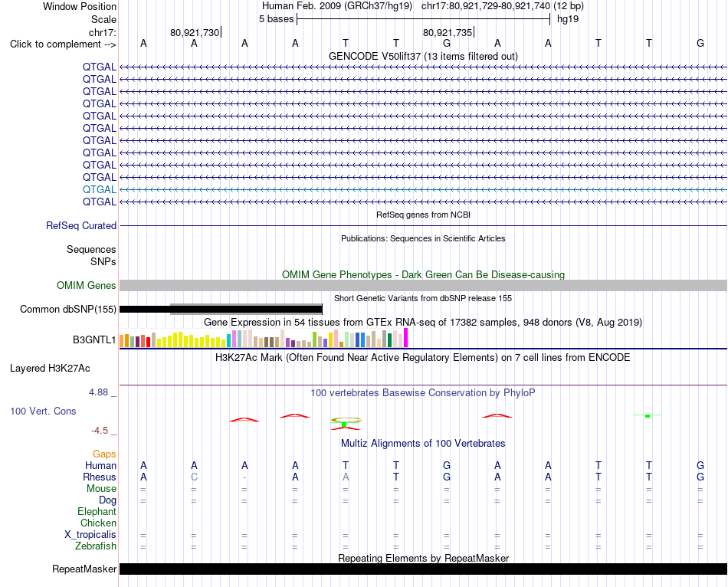Click the 100 Vert. Cons track label
This screenshot has height=587, width=728.
43,411
